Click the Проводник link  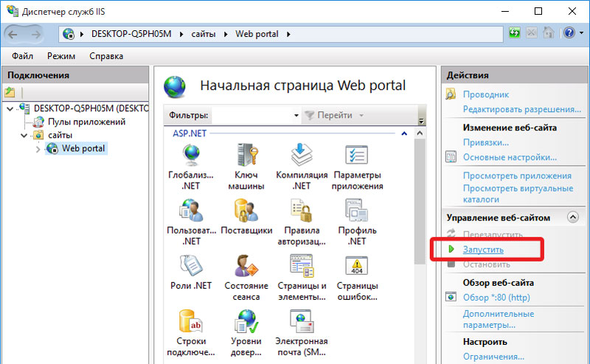486,94
